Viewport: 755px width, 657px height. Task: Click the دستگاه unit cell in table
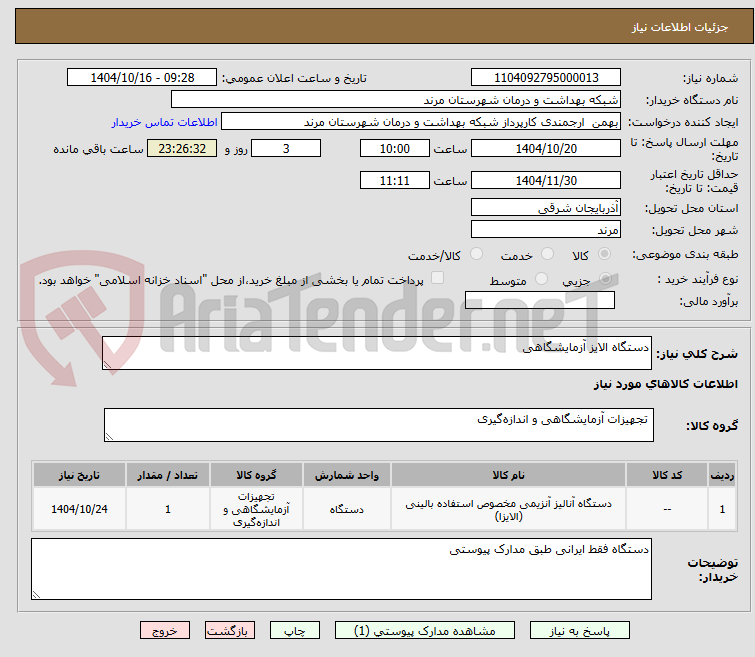pyautogui.click(x=347, y=510)
